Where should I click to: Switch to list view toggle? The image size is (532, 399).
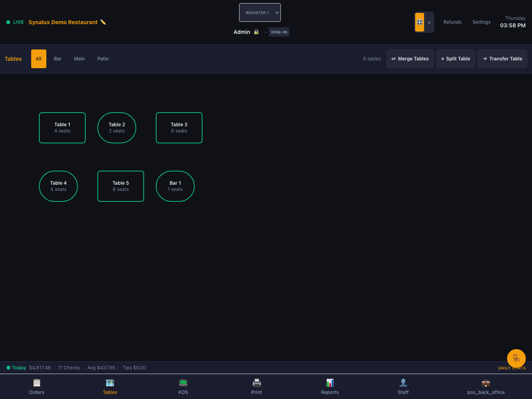click(x=429, y=22)
